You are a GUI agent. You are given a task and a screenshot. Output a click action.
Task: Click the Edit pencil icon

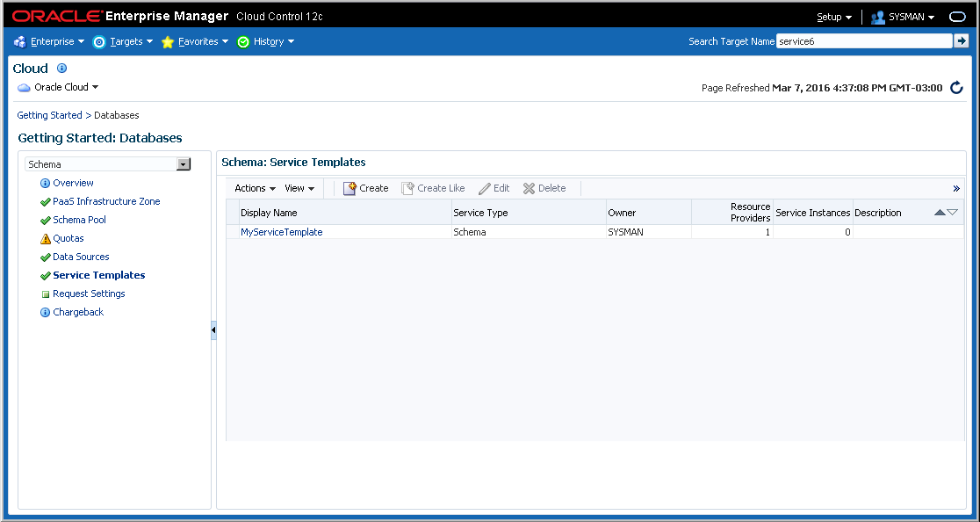pyautogui.click(x=485, y=188)
